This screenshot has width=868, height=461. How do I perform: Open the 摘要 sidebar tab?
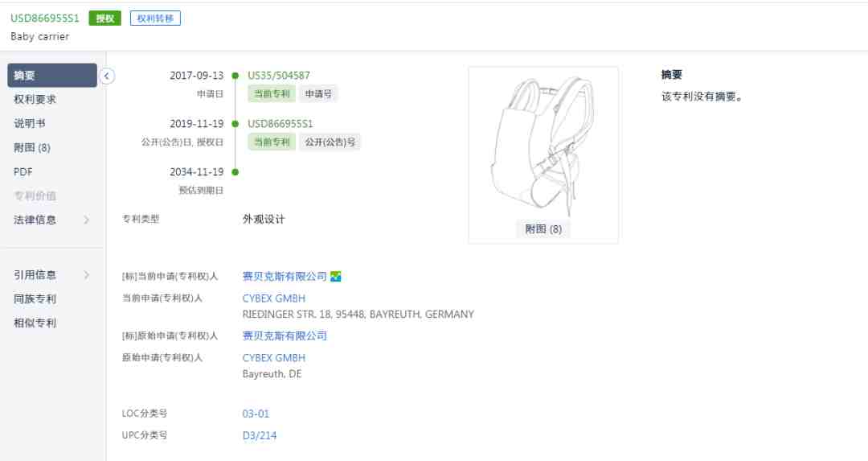(x=52, y=76)
